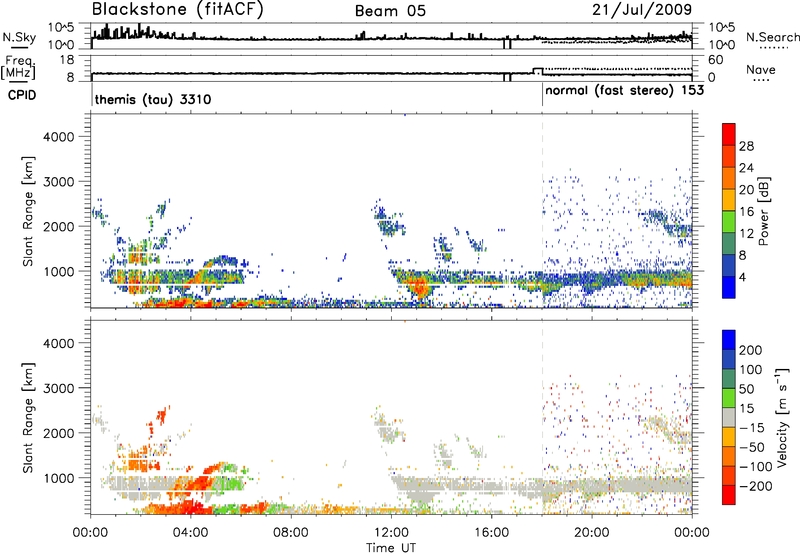Click the "16:00" time tick label
The image size is (800, 554).
click(x=491, y=533)
